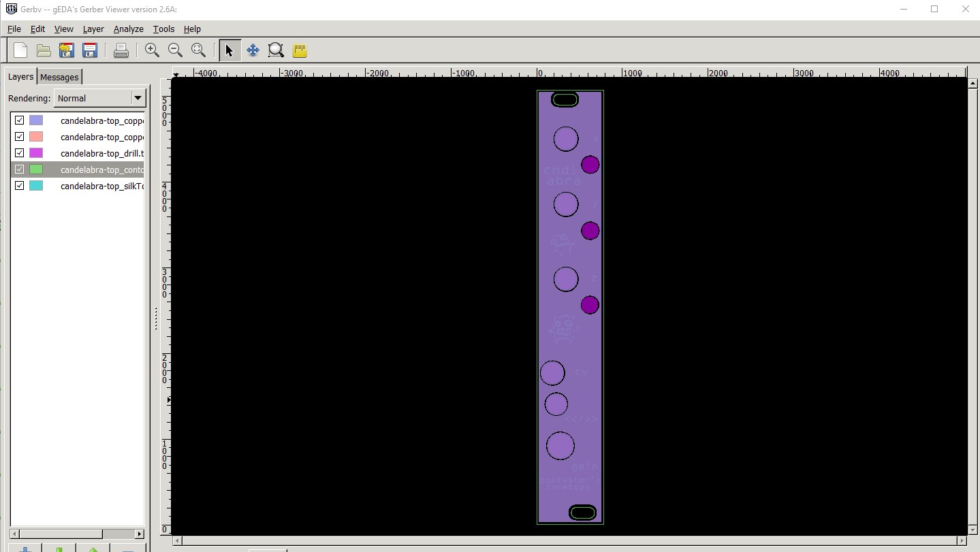Screen dimensions: 980x552
Task: Select the candelabra-top_drill layer row
Action: 101,153
